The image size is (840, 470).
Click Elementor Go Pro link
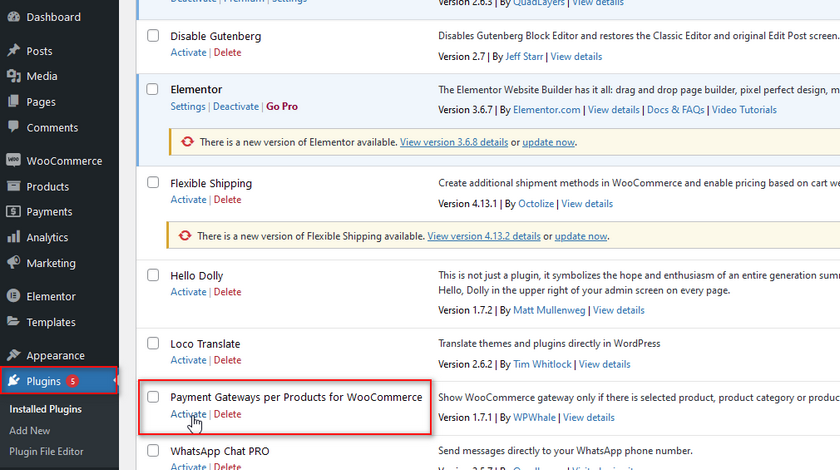[282, 106]
